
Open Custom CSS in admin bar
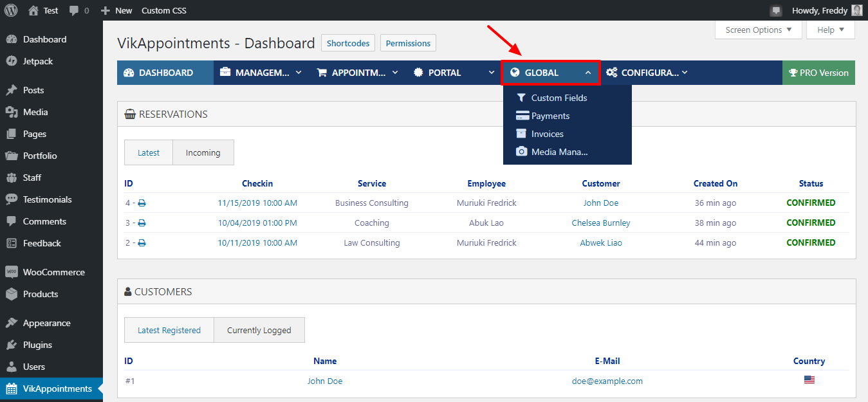[x=164, y=10]
